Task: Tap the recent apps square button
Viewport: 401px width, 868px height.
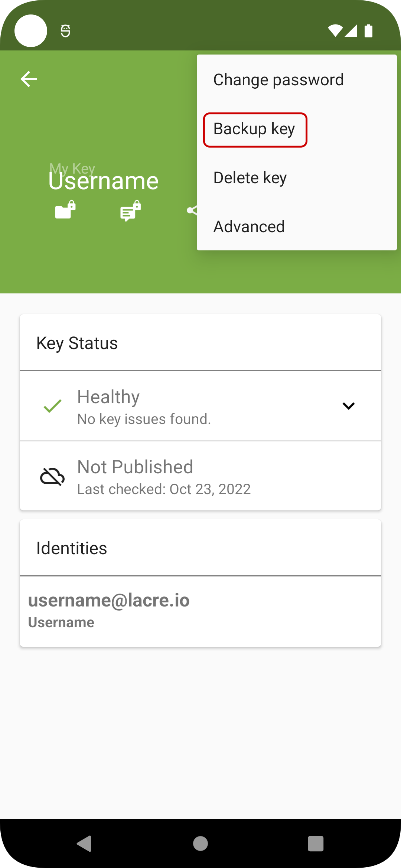Action: [x=316, y=844]
